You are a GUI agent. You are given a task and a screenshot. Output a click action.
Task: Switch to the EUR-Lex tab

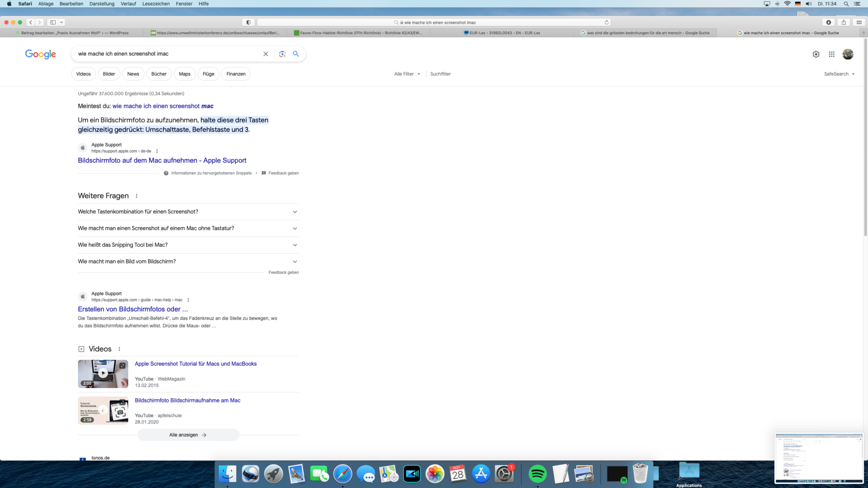tap(502, 33)
